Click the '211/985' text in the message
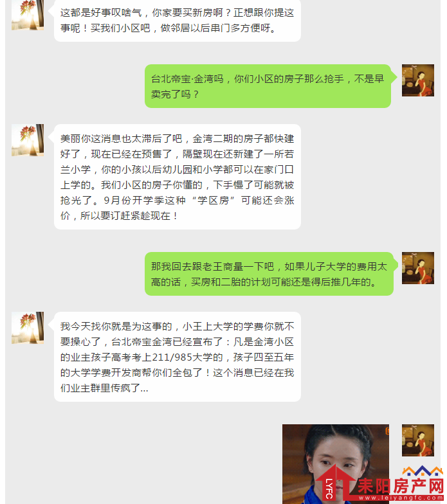 point(172,357)
